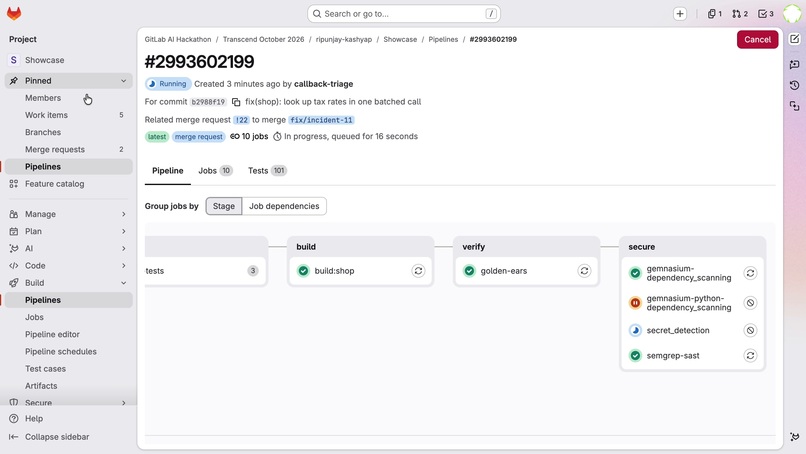Cancel the running pipeline
The height and width of the screenshot is (454, 806).
pos(757,40)
